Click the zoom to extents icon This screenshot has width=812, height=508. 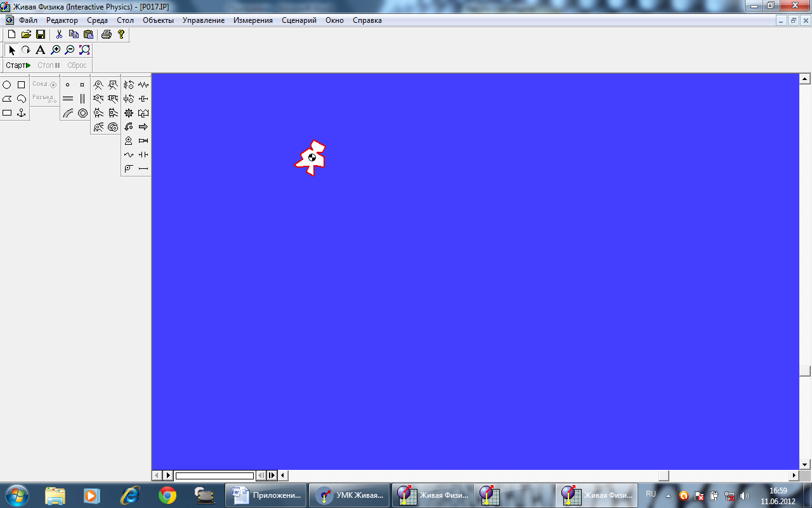(84, 50)
